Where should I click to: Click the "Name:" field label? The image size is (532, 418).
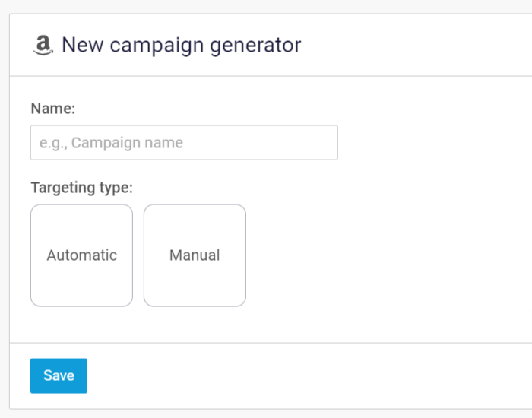click(53, 109)
